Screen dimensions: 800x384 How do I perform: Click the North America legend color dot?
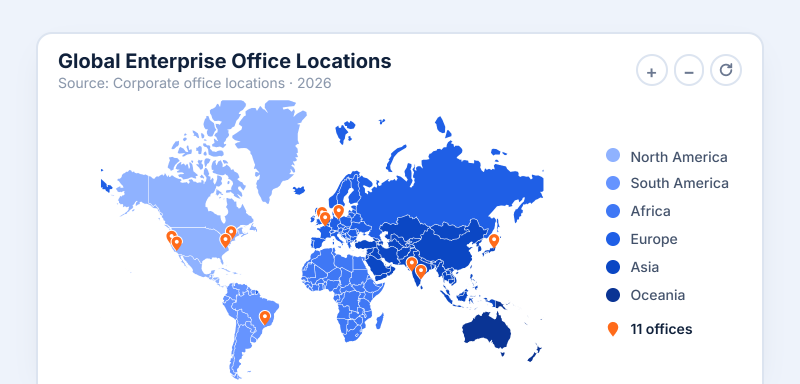click(613, 156)
